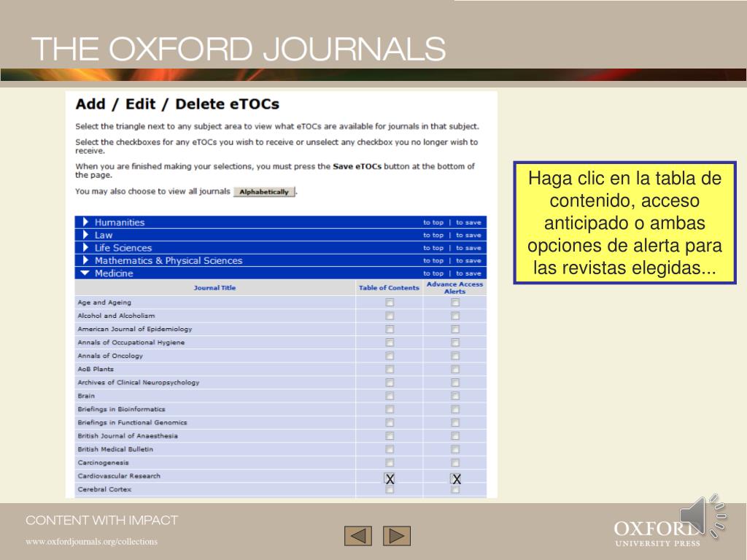Check Table of Contents for Carcinogenesis
This screenshot has width=747, height=560.
point(390,462)
